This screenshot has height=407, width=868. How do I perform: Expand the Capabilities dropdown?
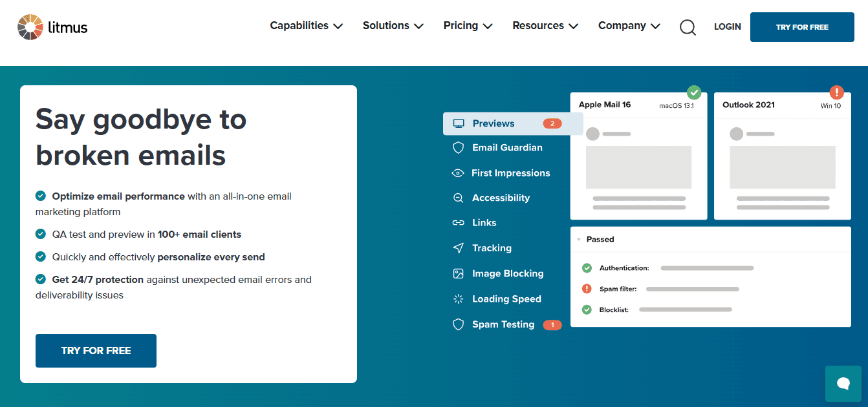pos(307,26)
